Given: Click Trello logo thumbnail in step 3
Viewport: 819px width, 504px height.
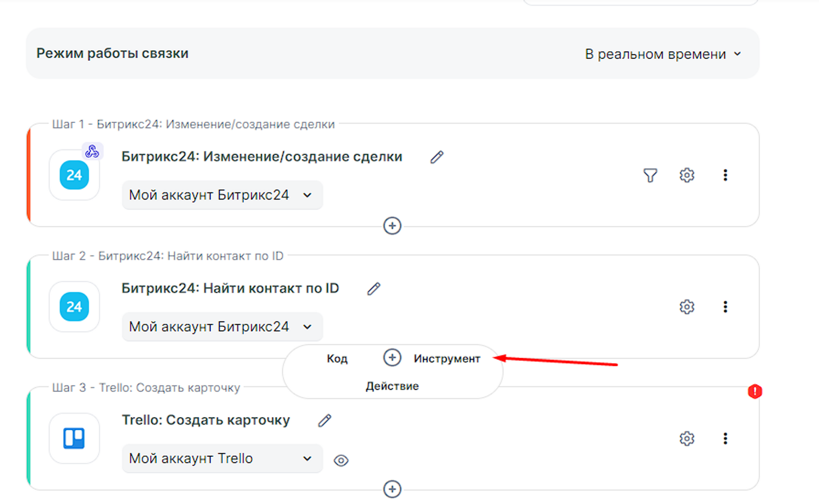Looking at the screenshot, I should (x=74, y=439).
